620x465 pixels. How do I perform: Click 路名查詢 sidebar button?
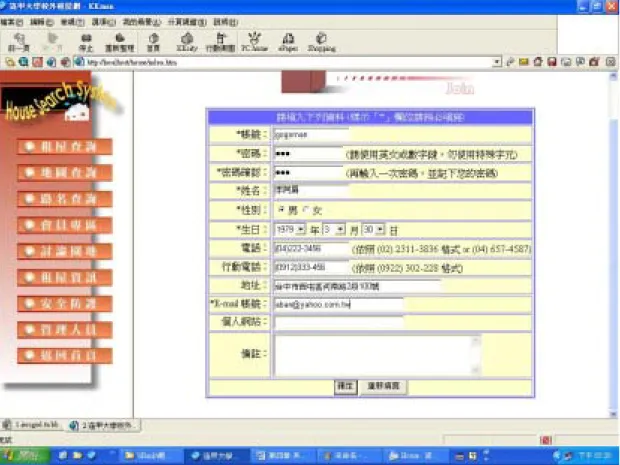pyautogui.click(x=64, y=199)
